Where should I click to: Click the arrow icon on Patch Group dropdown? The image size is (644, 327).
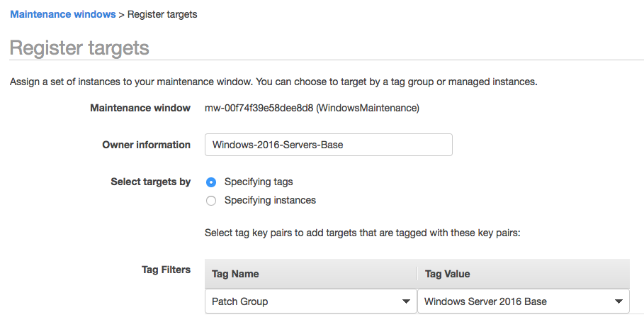pyautogui.click(x=407, y=302)
